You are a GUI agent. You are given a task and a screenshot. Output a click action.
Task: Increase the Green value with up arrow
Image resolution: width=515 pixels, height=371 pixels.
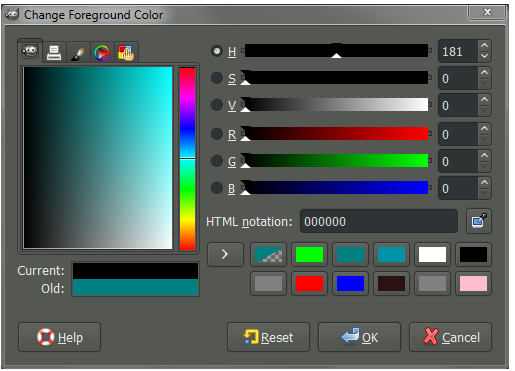pyautogui.click(x=484, y=155)
